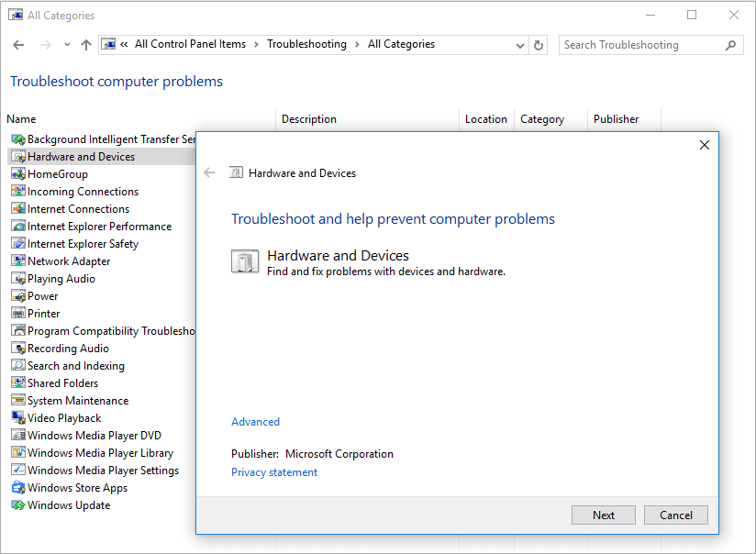Screen dimensions: 756x554
Task: Click the Next button in wizard
Action: (x=603, y=515)
